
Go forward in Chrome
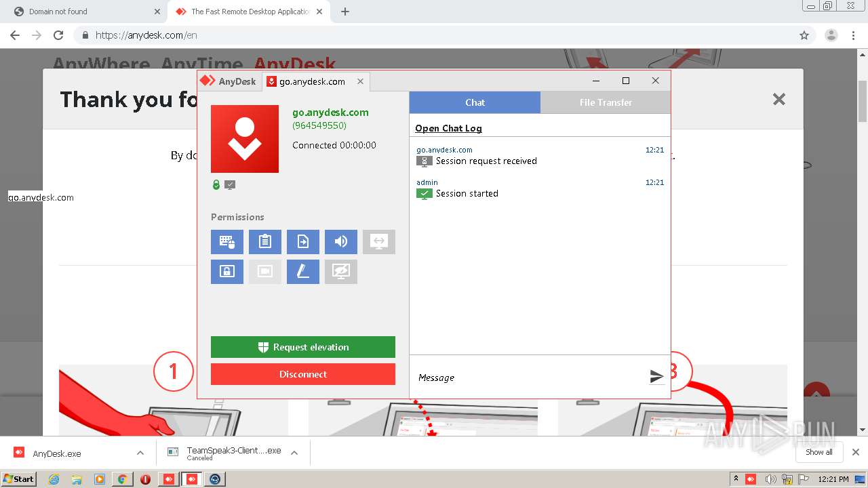click(x=37, y=35)
